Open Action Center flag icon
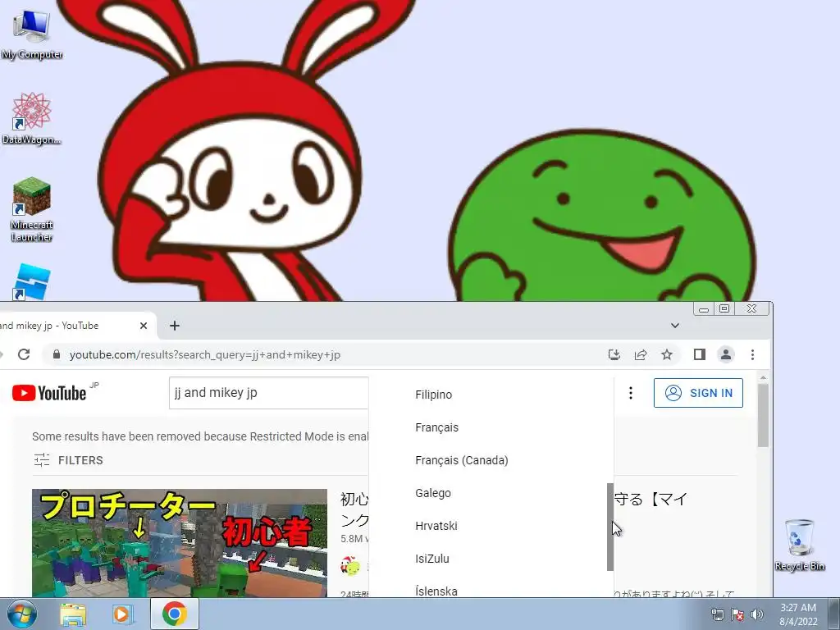 pyautogui.click(x=737, y=614)
